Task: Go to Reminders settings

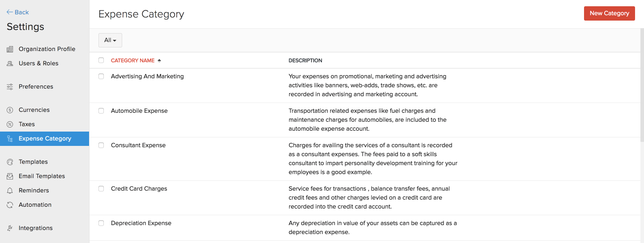Action: point(34,191)
